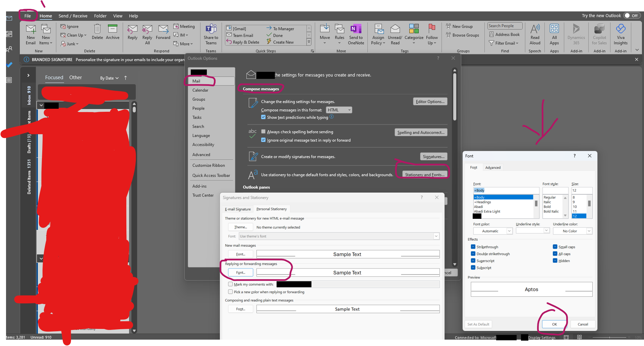
Task: Open the Send / Receive ribbon tab
Action: click(73, 16)
